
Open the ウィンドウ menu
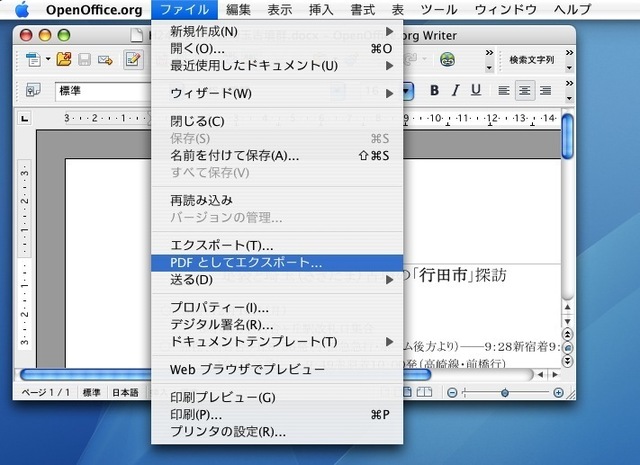point(506,9)
